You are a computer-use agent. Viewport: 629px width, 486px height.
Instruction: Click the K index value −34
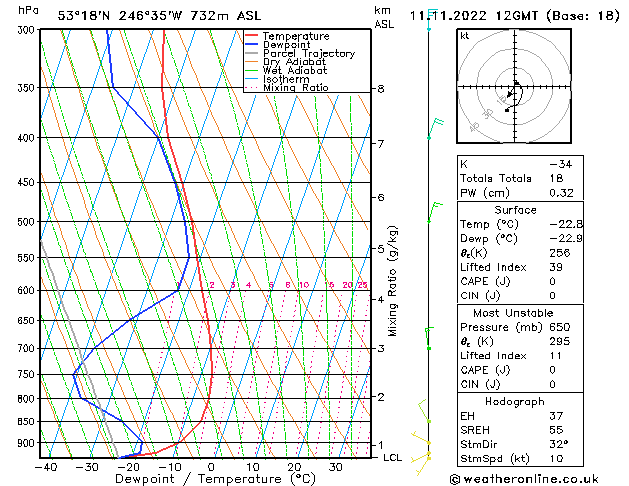561,164
